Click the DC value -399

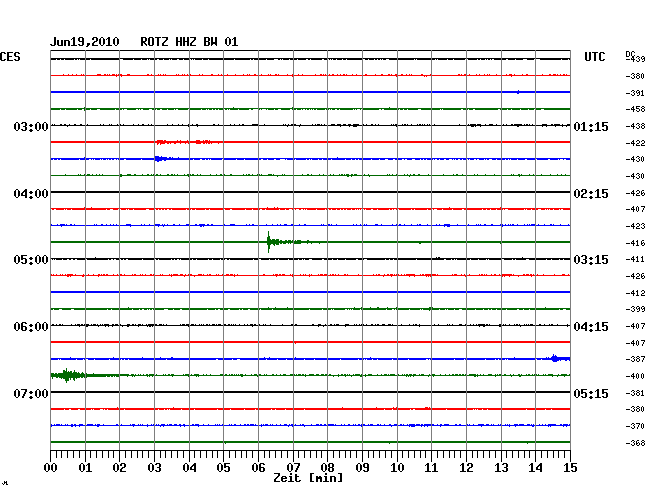point(635,309)
